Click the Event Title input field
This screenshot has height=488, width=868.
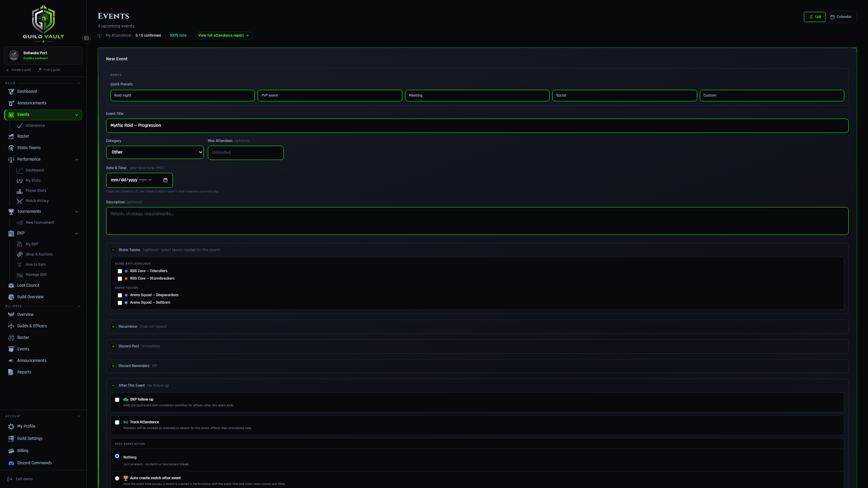(x=477, y=126)
